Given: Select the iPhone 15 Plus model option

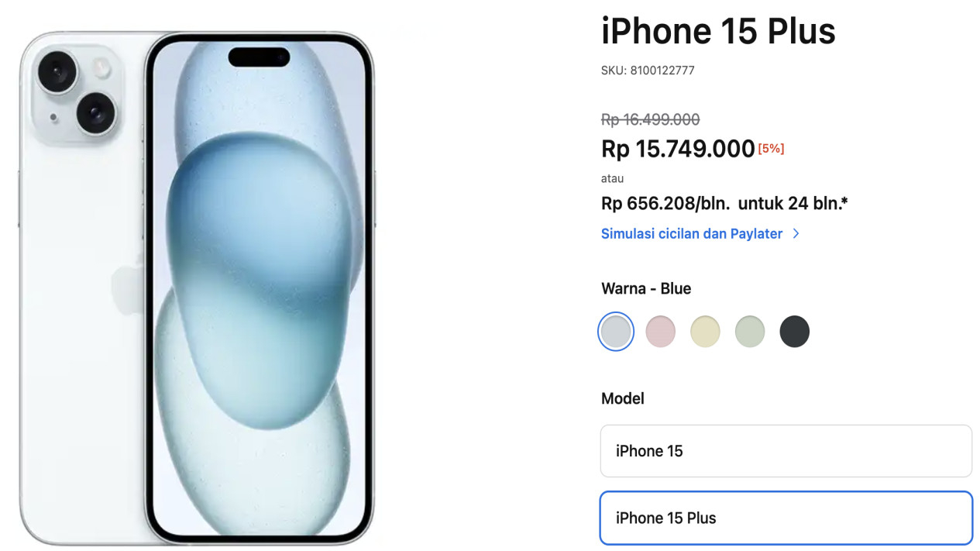Looking at the screenshot, I should (x=786, y=518).
